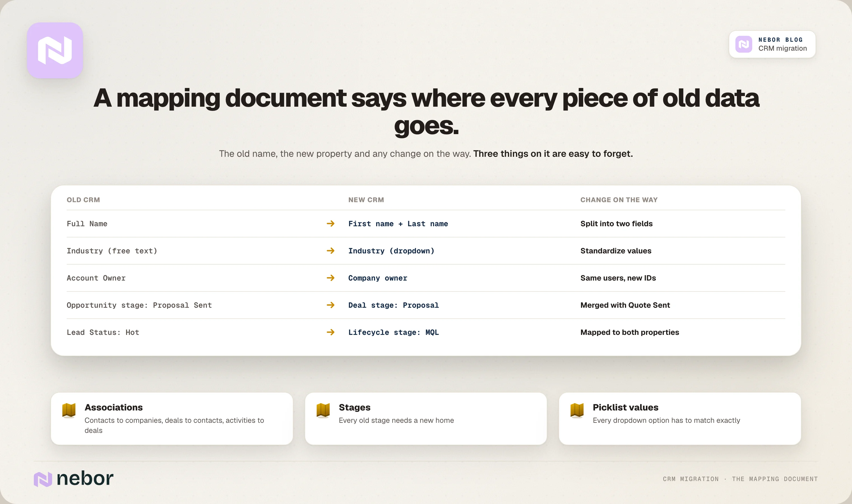This screenshot has width=852, height=504.
Task: Click the large purple Nebor logo tile
Action: [55, 51]
